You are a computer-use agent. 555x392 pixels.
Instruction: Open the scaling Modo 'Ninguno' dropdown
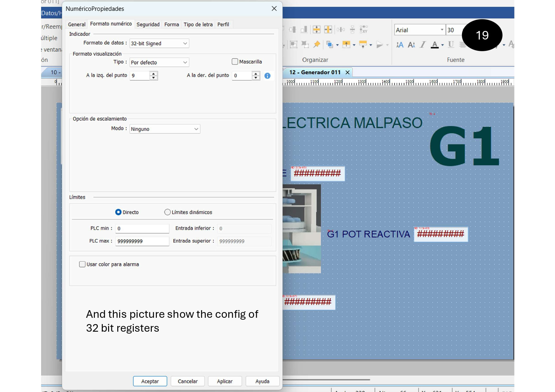coord(164,129)
